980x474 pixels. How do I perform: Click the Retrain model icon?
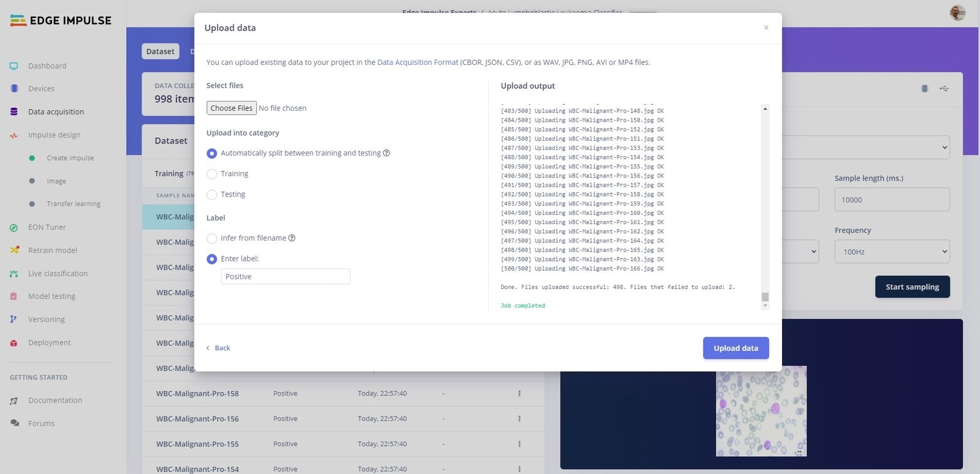coord(14,250)
